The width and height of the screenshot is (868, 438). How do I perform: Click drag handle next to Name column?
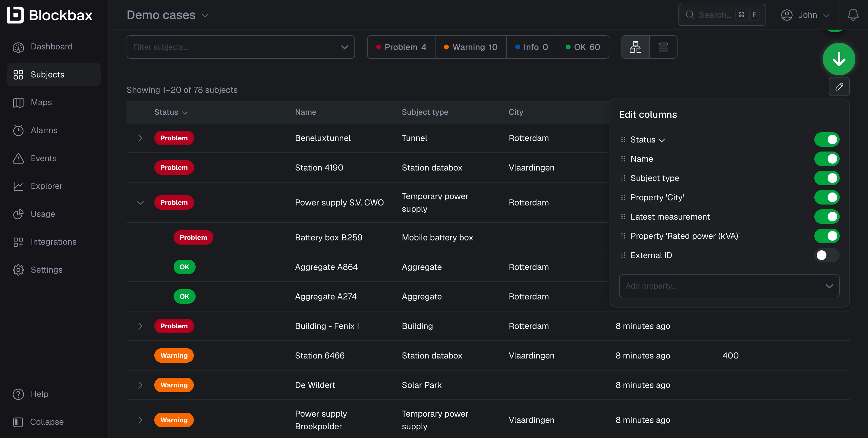623,158
